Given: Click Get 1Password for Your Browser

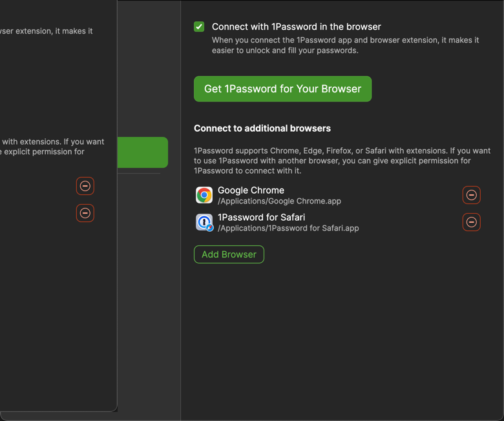Looking at the screenshot, I should (282, 89).
